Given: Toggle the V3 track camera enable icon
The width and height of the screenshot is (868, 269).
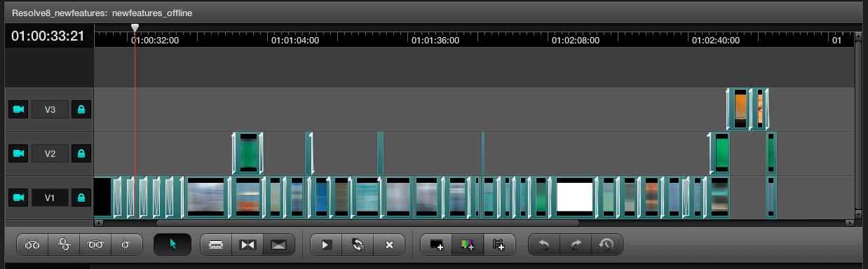Looking at the screenshot, I should (18, 109).
